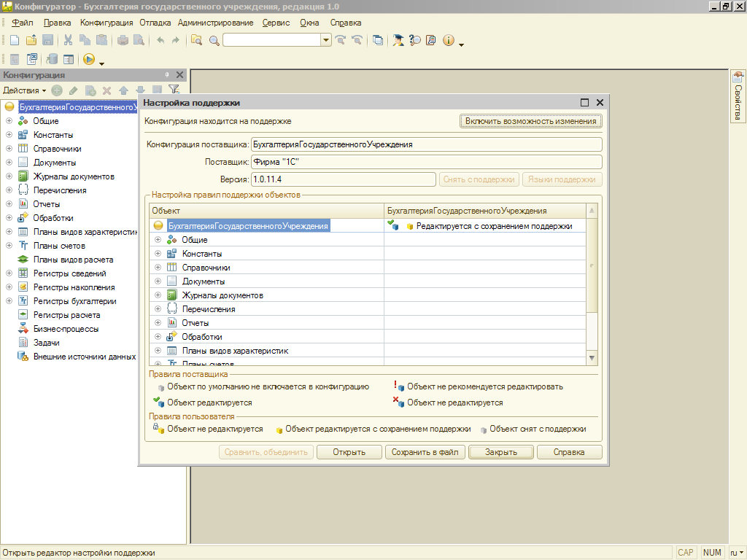Open the Свойства side panel tab
The image size is (747, 560).
coord(738,96)
